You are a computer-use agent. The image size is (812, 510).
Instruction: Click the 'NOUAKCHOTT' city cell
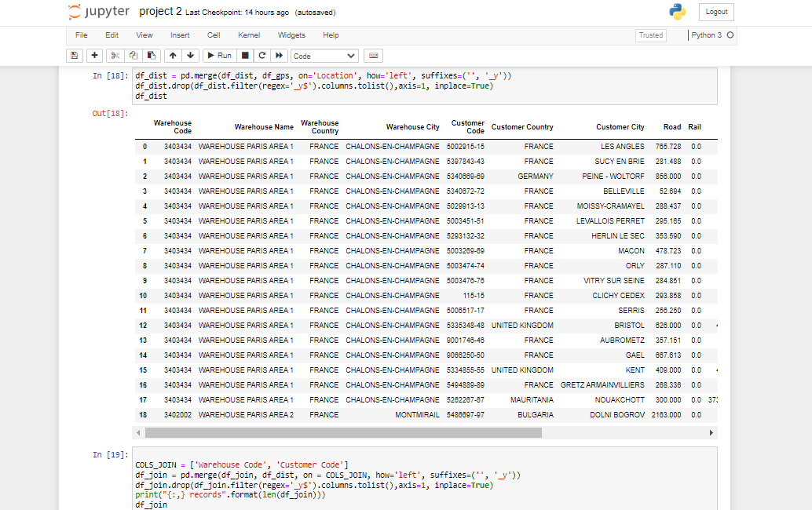coord(620,400)
